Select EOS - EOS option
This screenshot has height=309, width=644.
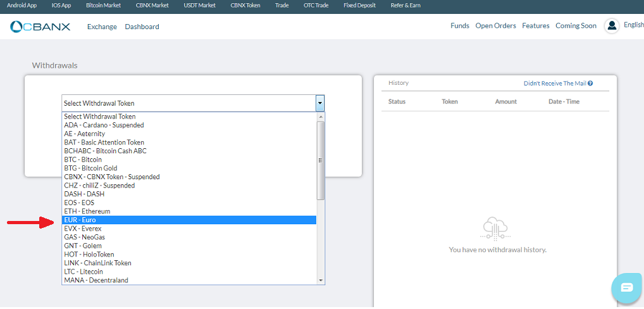(x=189, y=203)
